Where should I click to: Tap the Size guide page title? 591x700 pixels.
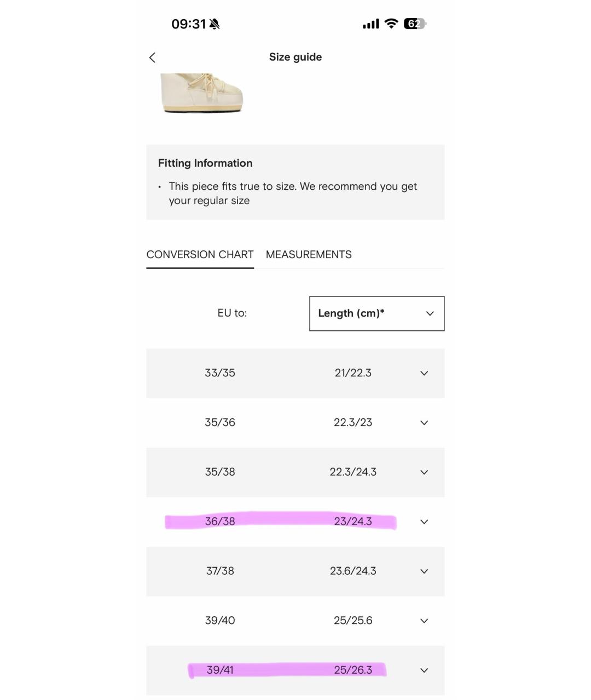(296, 57)
